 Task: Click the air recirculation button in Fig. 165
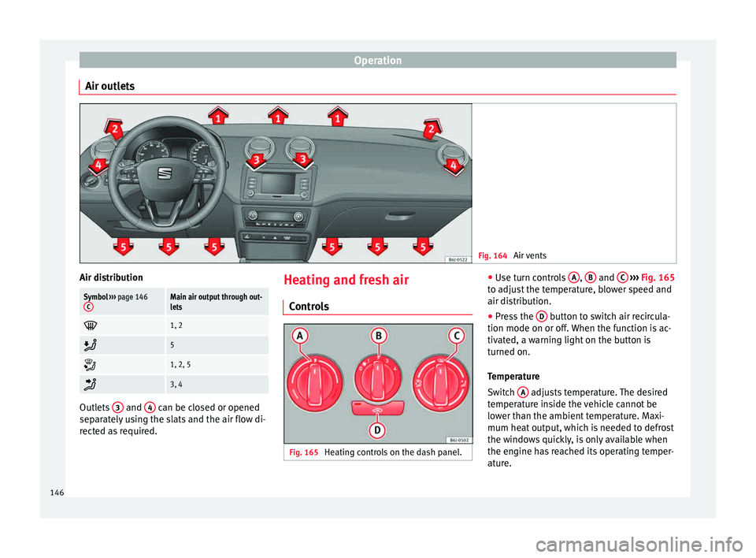(x=377, y=408)
